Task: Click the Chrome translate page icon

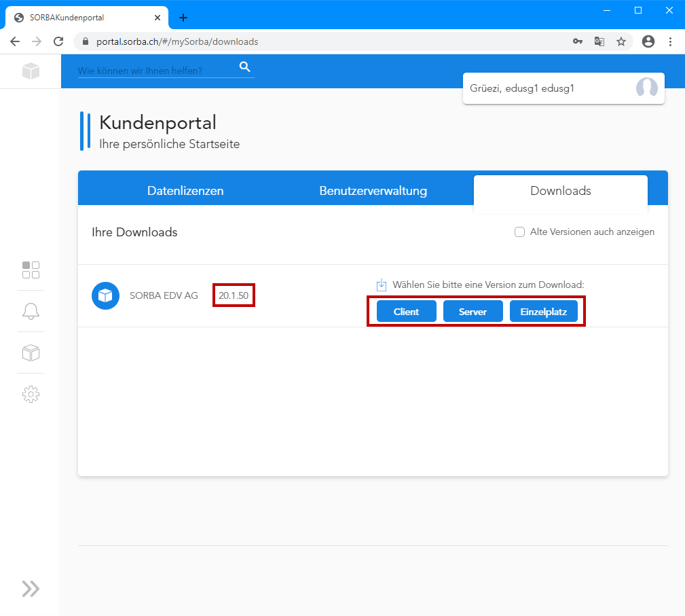Action: (x=599, y=41)
